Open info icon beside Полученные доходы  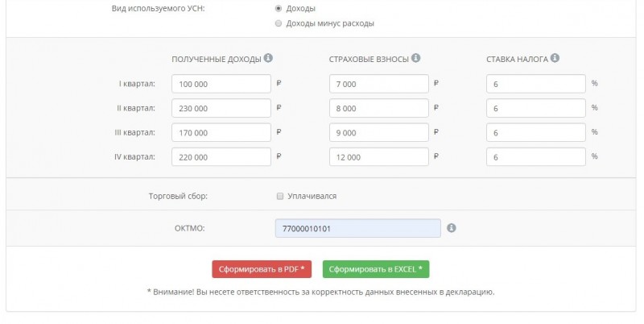(x=268, y=58)
